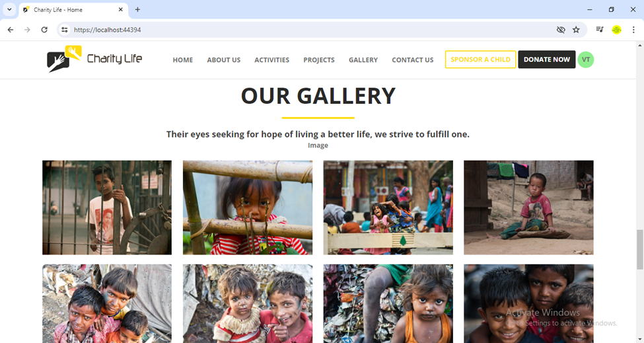Click the crossed-eye icon in the address bar
The image size is (644, 343).
pos(561,30)
